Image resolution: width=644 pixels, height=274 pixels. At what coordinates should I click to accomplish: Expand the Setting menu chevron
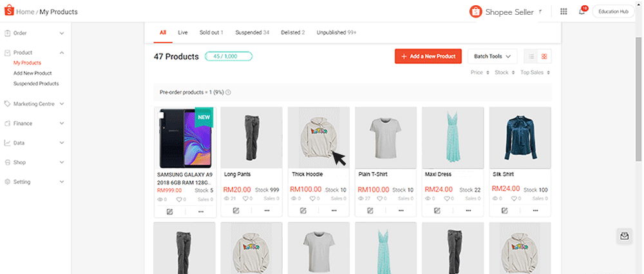[62, 181]
